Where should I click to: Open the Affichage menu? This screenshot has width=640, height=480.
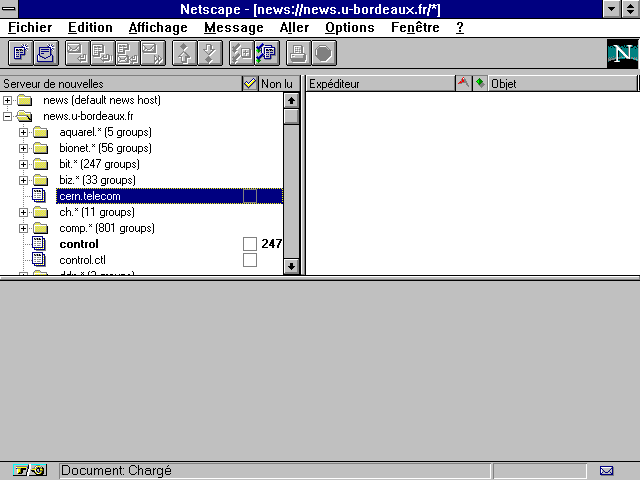pos(158,27)
